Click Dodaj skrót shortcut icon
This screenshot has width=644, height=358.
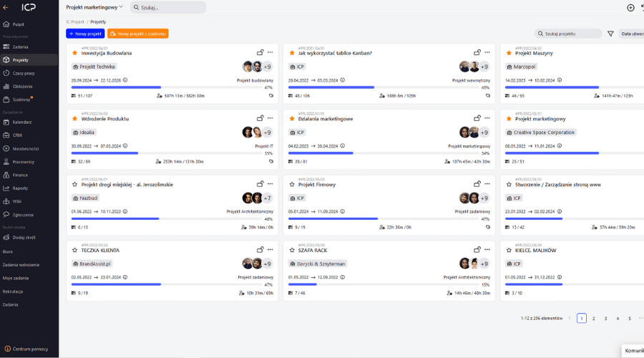(x=6, y=237)
